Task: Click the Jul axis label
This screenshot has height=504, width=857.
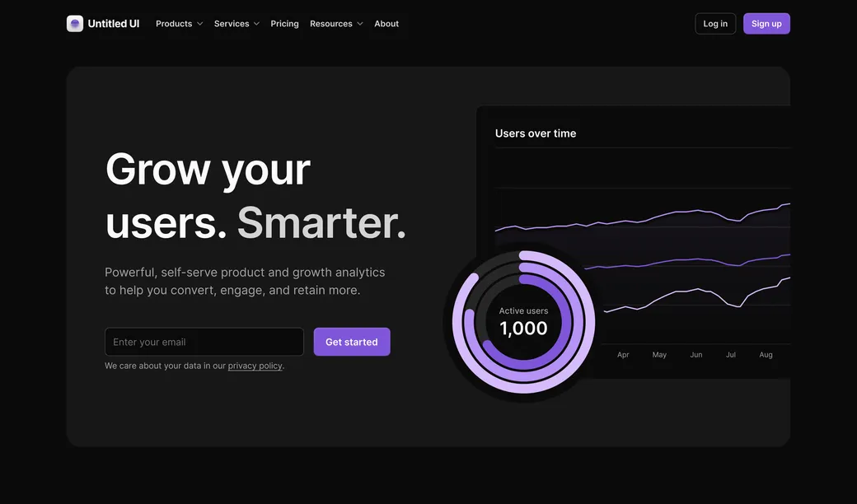Action: tap(731, 355)
